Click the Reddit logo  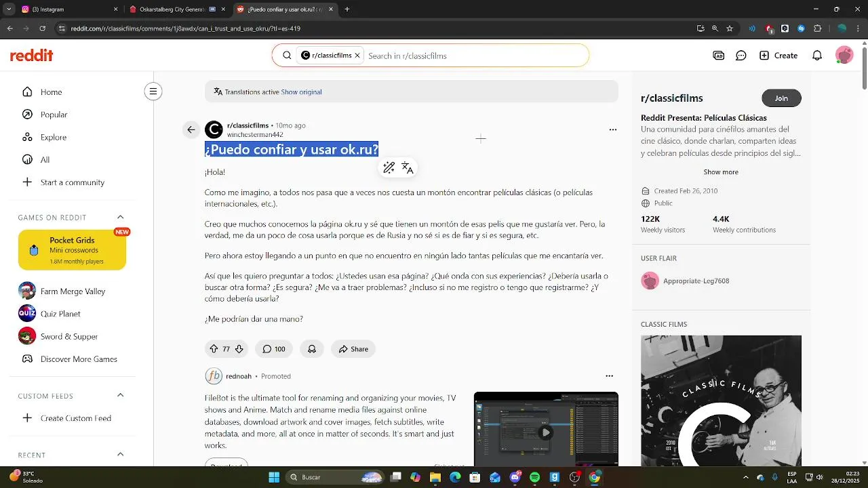coord(31,56)
